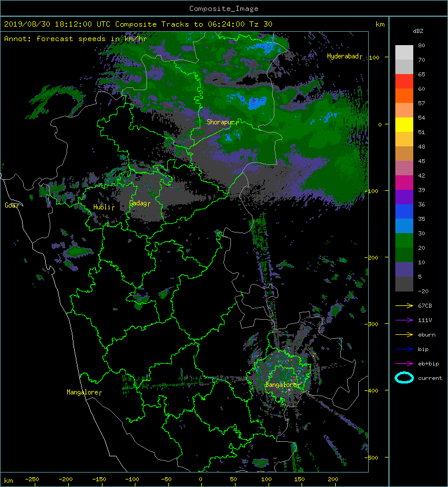Click the 100 tick on the vertical axis

tap(374, 57)
